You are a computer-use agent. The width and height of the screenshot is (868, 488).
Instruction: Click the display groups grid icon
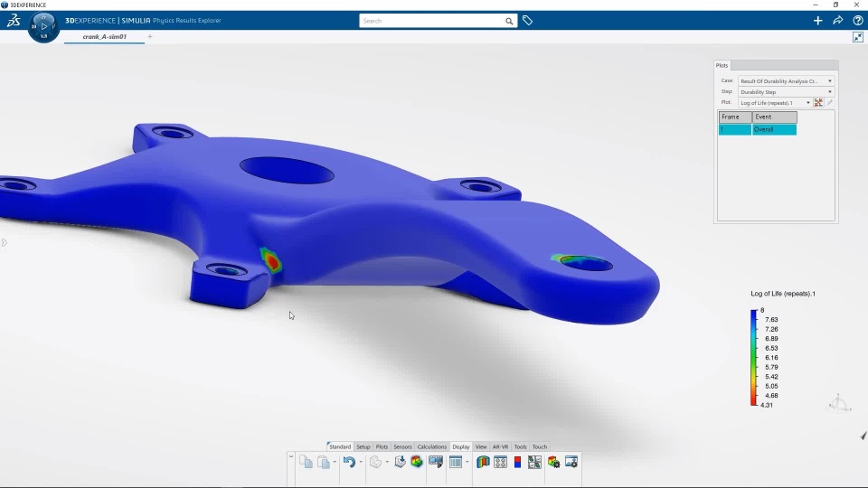click(500, 462)
